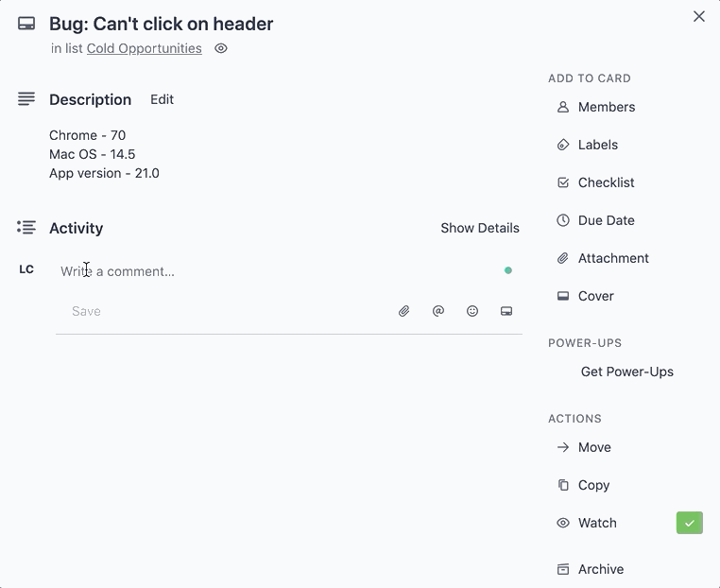Add a Checklist to the card
Viewport: 720px width, 588px height.
tap(606, 182)
